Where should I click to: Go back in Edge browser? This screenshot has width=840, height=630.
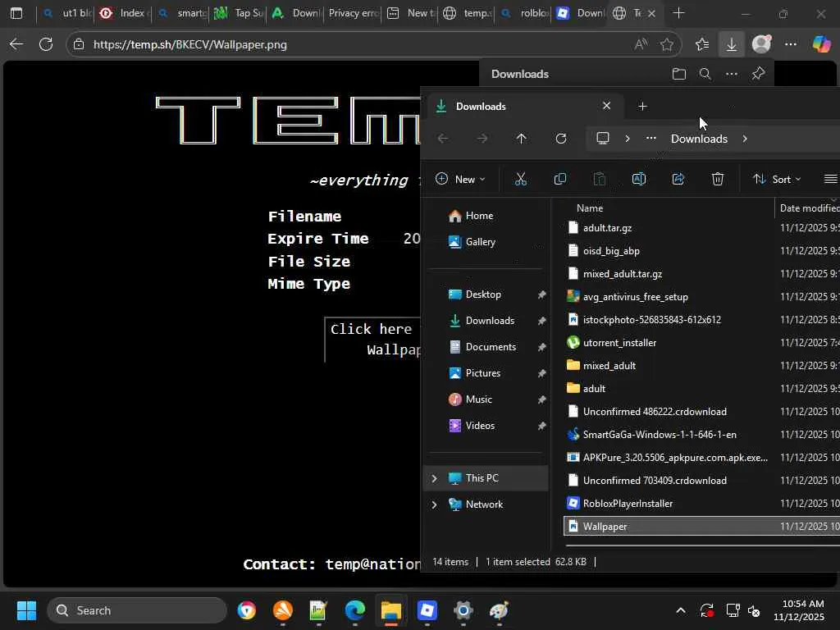click(16, 44)
